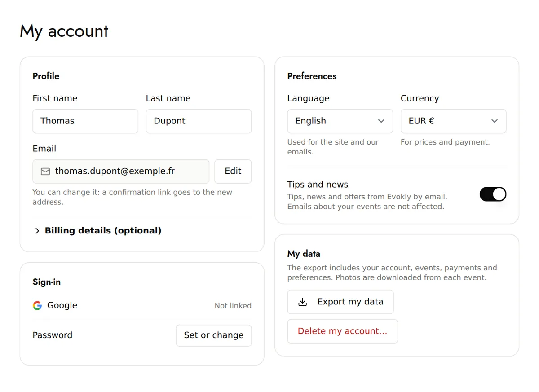This screenshot has height=392, width=539.
Task: Click the Sign-in section title
Action: 47,282
